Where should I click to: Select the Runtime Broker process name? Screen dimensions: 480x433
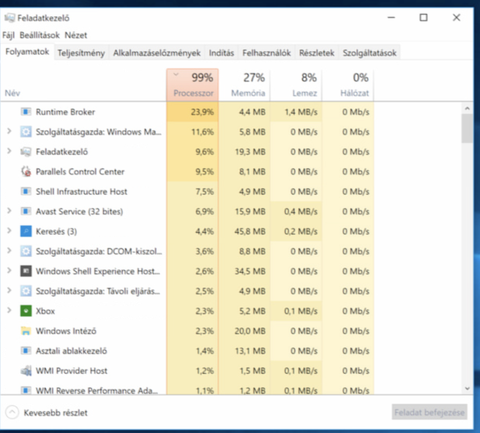point(65,112)
